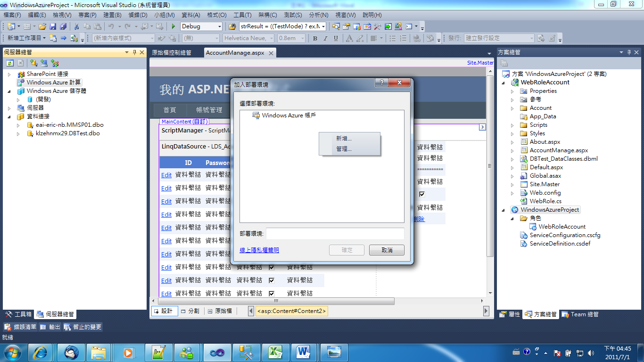The image size is (644, 362).
Task: Click the Help question-mark button in the dialog
Action: pyautogui.click(x=381, y=83)
